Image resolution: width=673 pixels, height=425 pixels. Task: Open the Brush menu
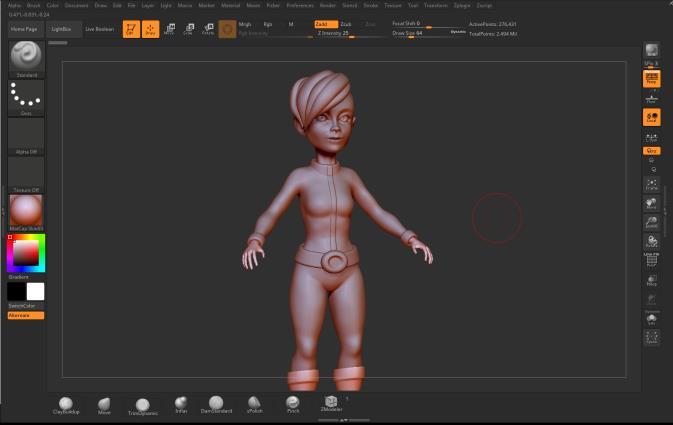[x=33, y=6]
